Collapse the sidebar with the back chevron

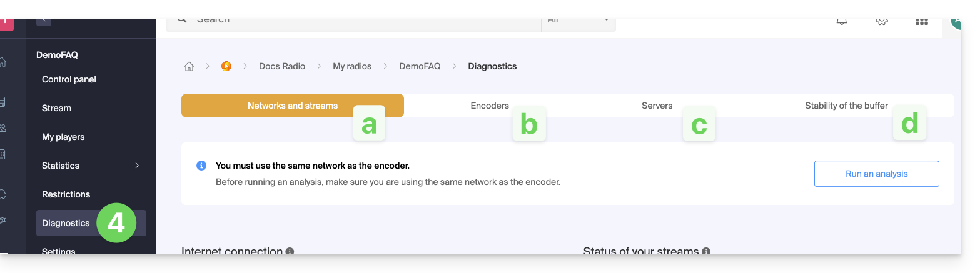click(44, 21)
